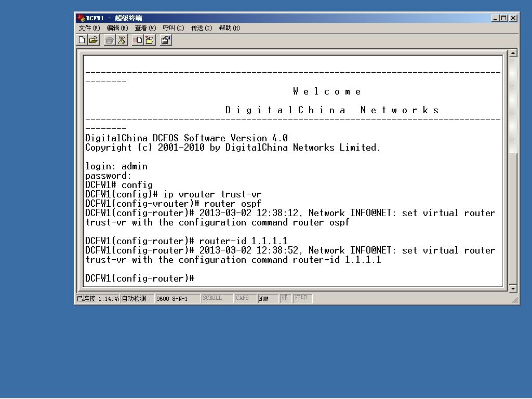Click the 捕 capture status indicator

[285, 298]
